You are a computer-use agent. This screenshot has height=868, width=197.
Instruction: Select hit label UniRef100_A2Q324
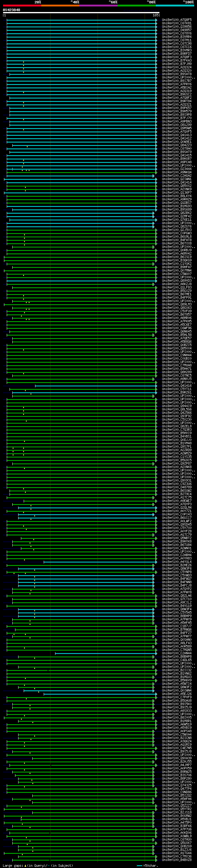[x=177, y=67]
